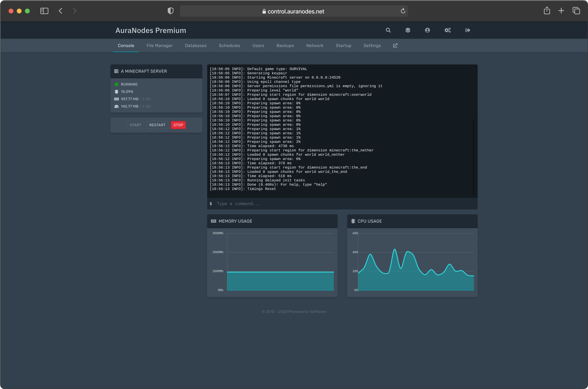The image size is (588, 389).
Task: Reload the page
Action: (403, 11)
